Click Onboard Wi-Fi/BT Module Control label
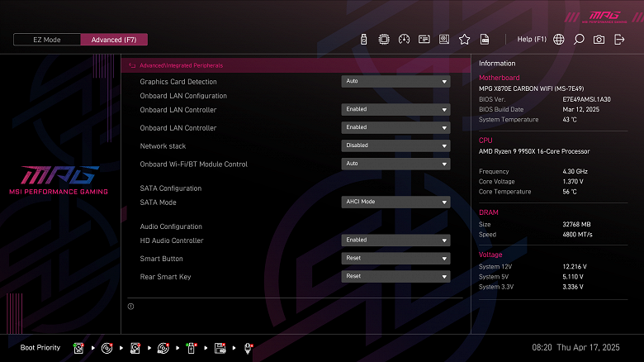This screenshot has width=644, height=362. pos(193,164)
